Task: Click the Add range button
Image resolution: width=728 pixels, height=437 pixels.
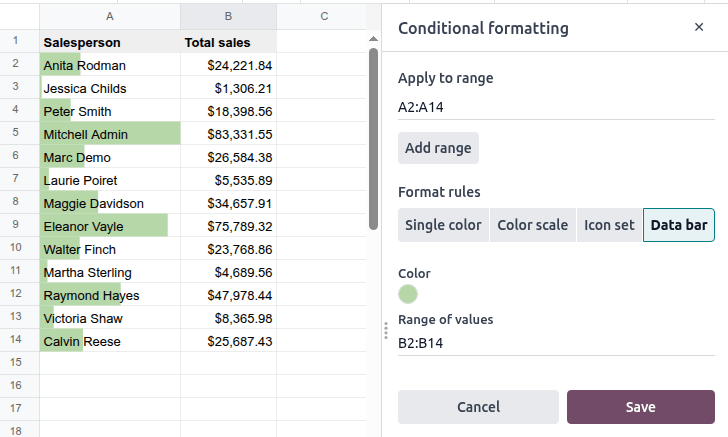Action: click(x=438, y=148)
